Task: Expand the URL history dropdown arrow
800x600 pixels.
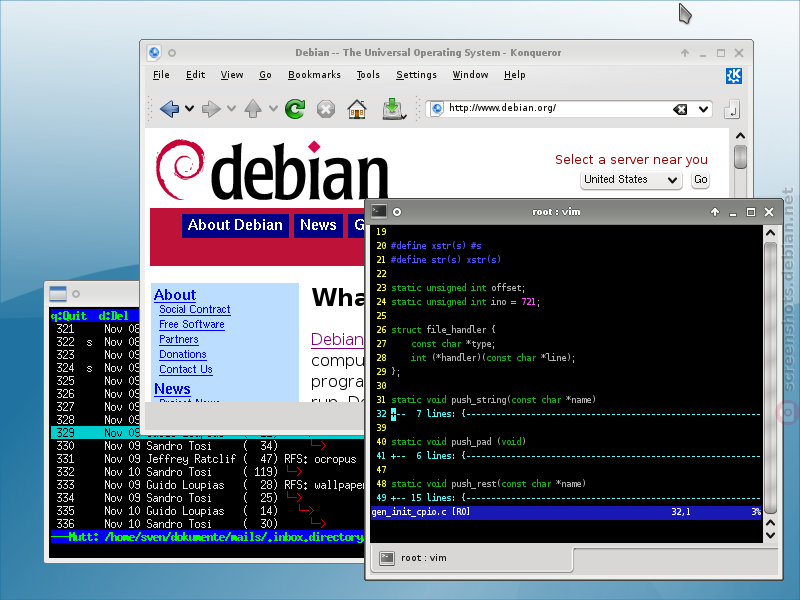Action: coord(703,109)
